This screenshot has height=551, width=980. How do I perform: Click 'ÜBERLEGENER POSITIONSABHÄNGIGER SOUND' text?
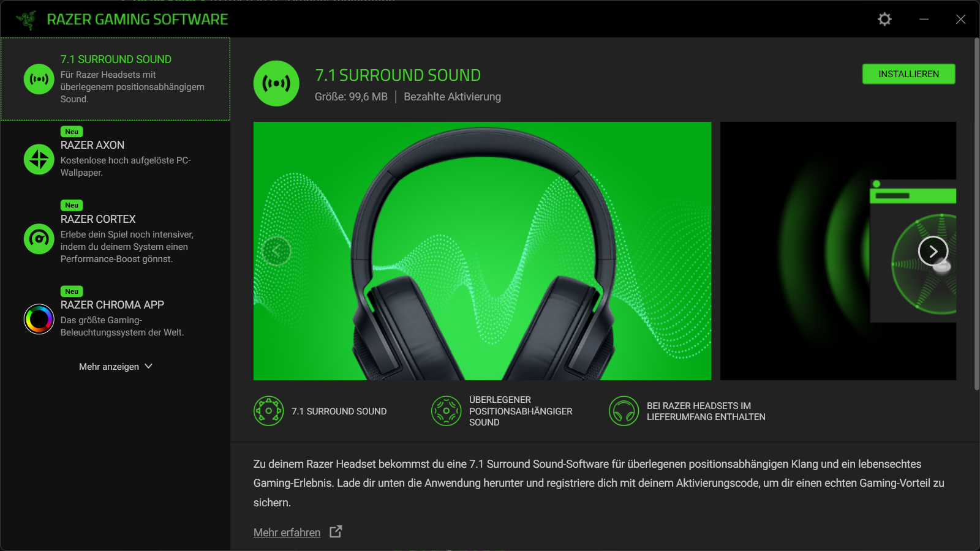[521, 411]
